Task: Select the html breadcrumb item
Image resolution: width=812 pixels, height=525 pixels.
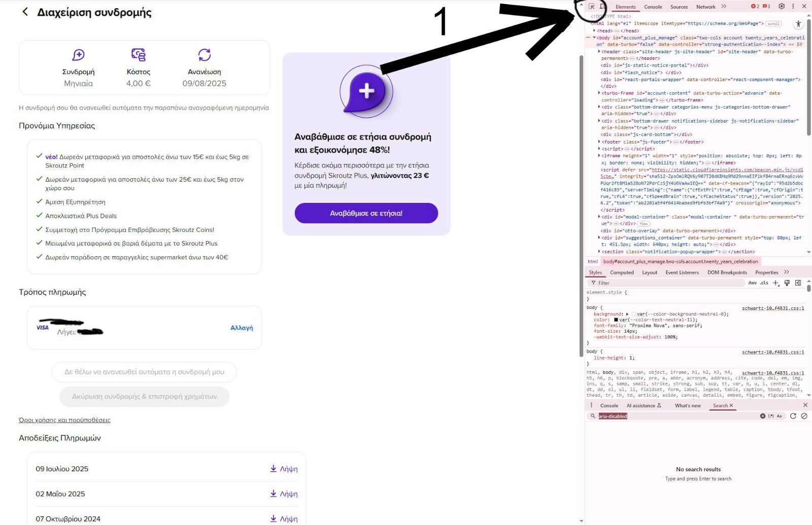Action: (593, 261)
